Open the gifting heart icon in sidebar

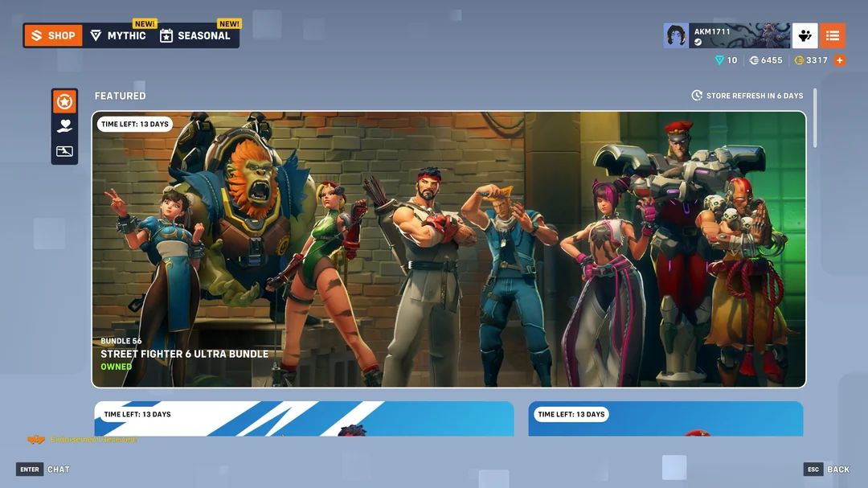tap(64, 125)
